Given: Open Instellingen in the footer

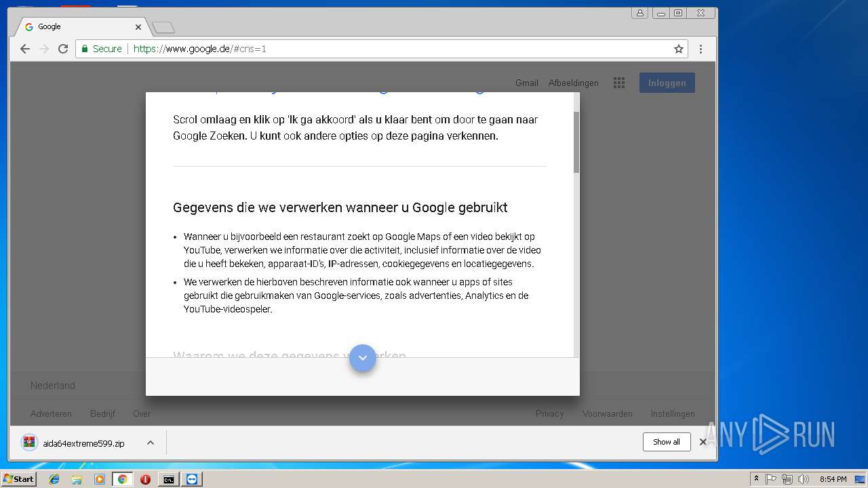Looking at the screenshot, I should 673,413.
